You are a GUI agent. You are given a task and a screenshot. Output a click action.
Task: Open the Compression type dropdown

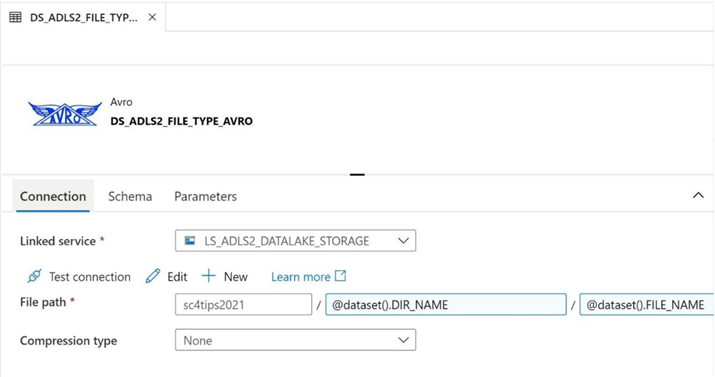pos(295,340)
